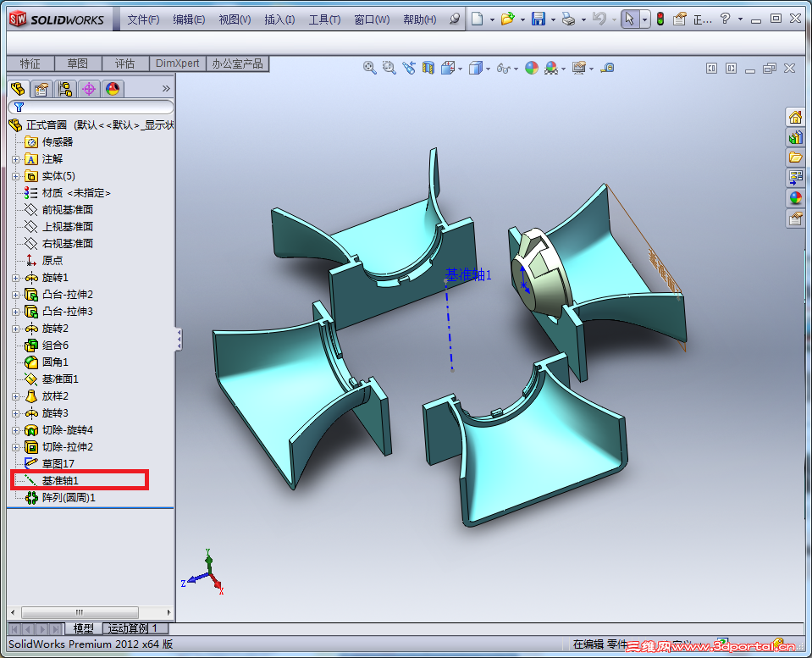Expand the 放样2 feature node
This screenshot has height=658, width=812.
15,397
